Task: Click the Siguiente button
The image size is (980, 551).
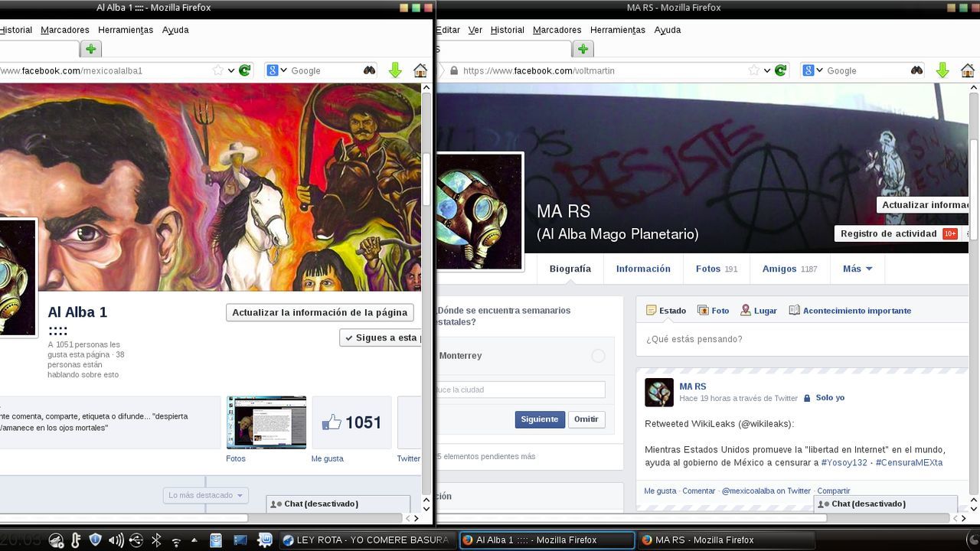Action: coord(540,419)
